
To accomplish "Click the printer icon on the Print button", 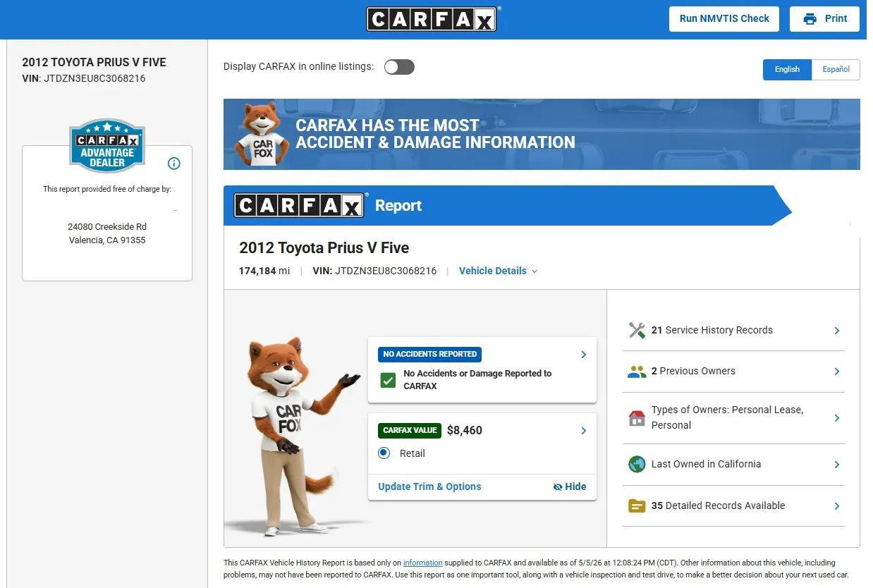I will coord(810,19).
